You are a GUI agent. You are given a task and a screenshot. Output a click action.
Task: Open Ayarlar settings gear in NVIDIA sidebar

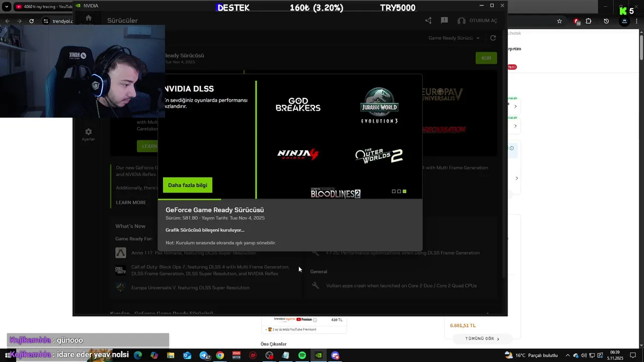click(x=88, y=134)
